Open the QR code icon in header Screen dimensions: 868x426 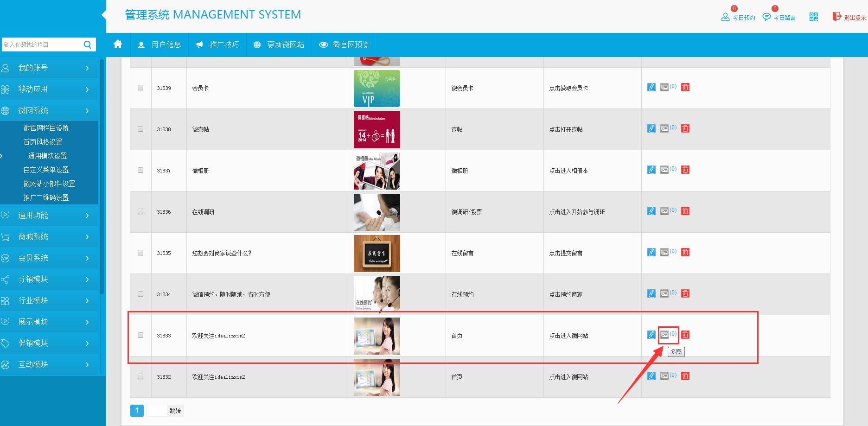point(813,17)
